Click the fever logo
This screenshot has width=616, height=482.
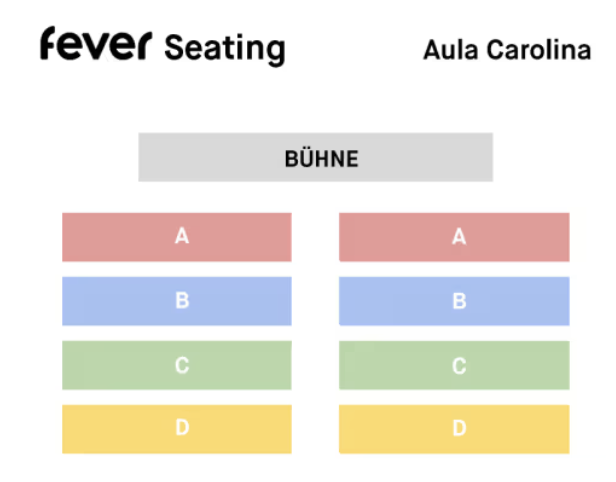[x=96, y=43]
